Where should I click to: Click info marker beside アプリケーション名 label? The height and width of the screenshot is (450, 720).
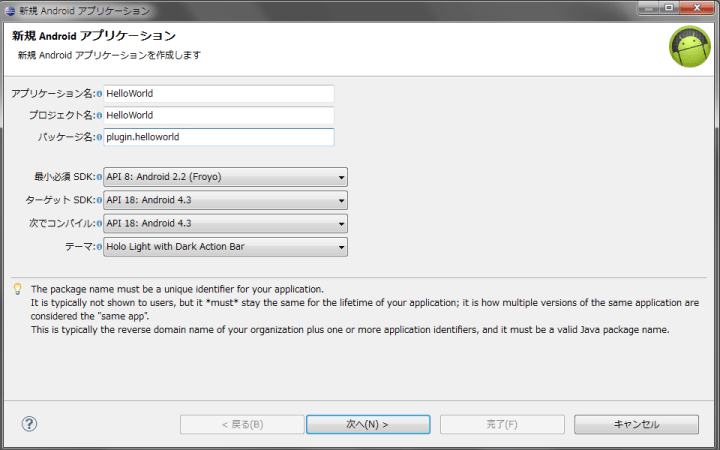pyautogui.click(x=99, y=94)
